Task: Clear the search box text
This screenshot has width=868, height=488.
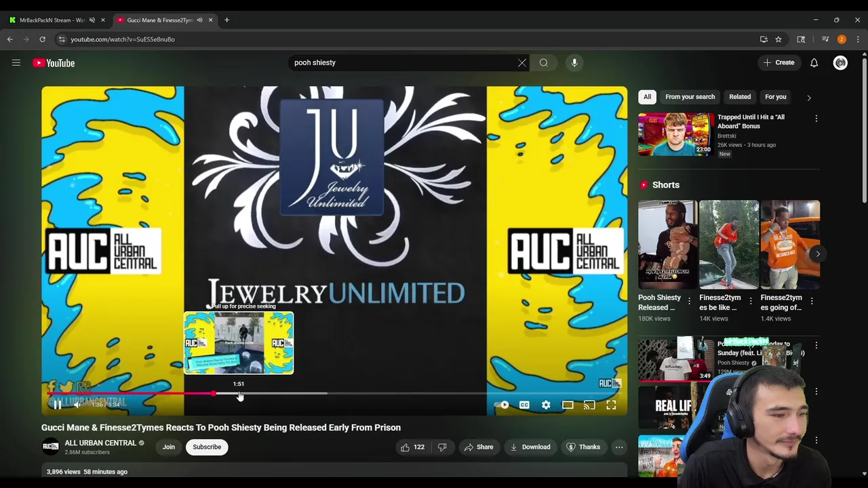Action: 522,63
